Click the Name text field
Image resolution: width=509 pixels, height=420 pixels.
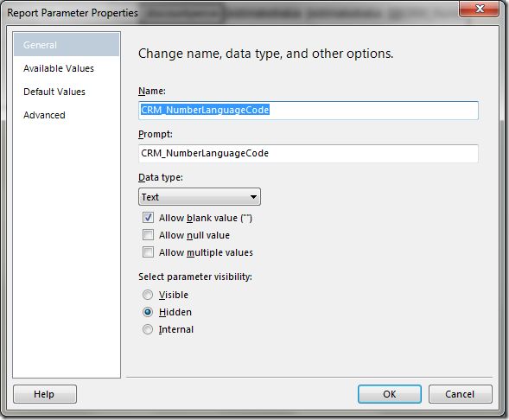point(308,111)
